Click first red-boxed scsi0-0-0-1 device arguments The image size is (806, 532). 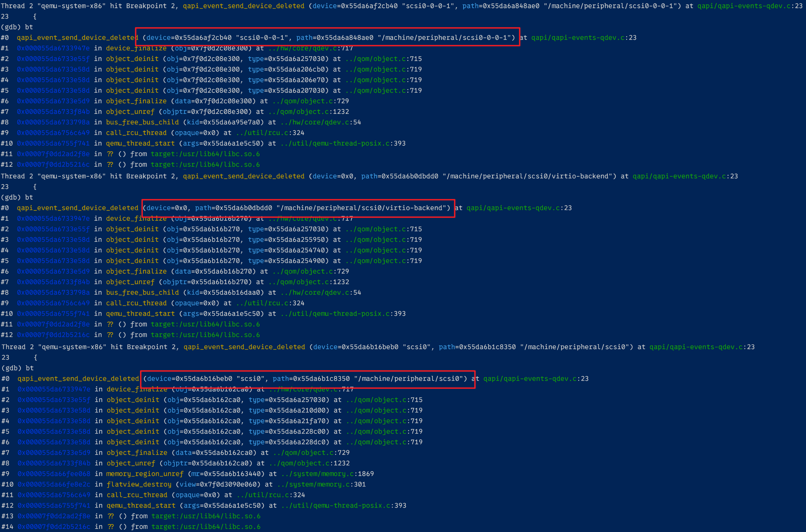[328, 37]
